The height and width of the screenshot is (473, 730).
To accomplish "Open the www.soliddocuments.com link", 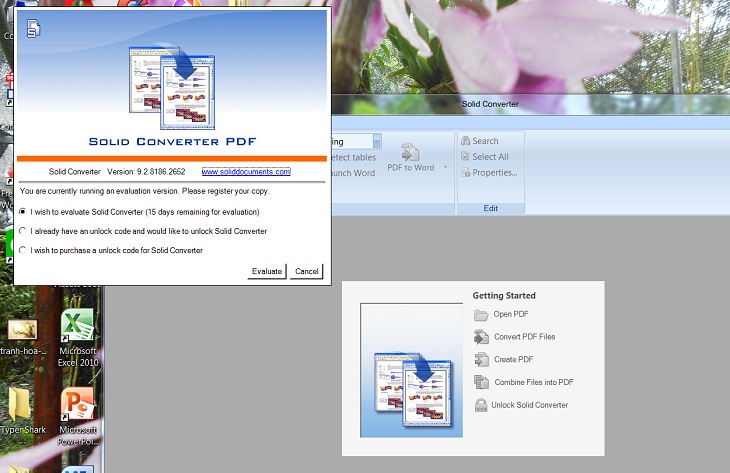I will (x=246, y=172).
